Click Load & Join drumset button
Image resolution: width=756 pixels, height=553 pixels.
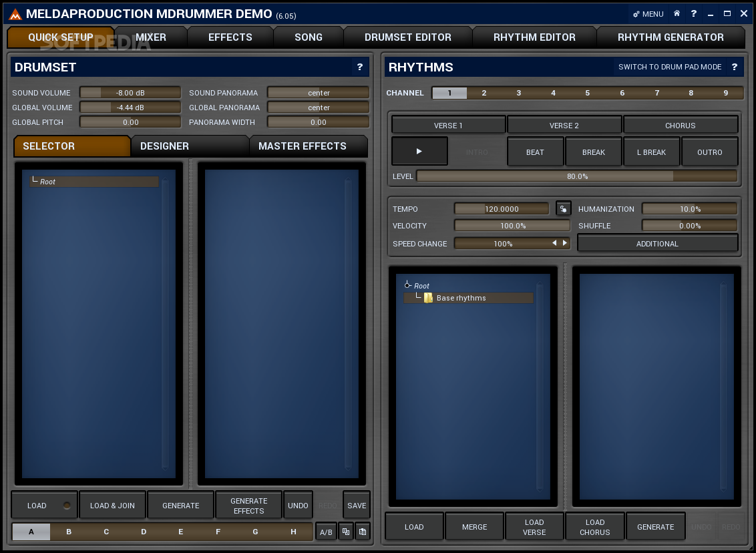pos(112,506)
